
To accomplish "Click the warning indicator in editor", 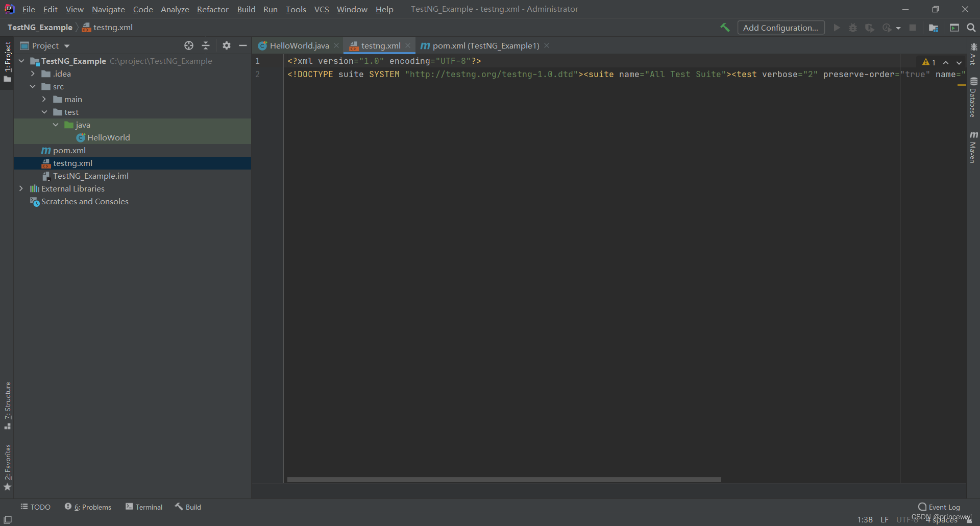I will [929, 62].
